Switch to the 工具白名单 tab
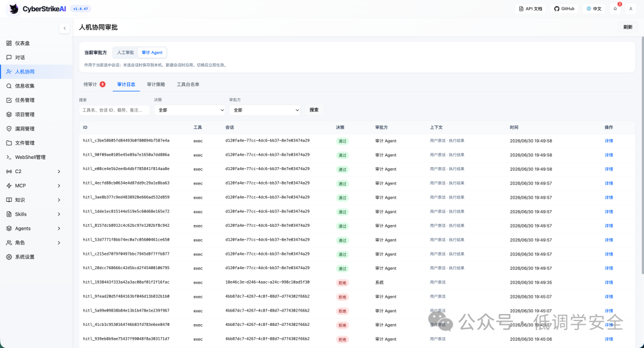 (x=188, y=84)
